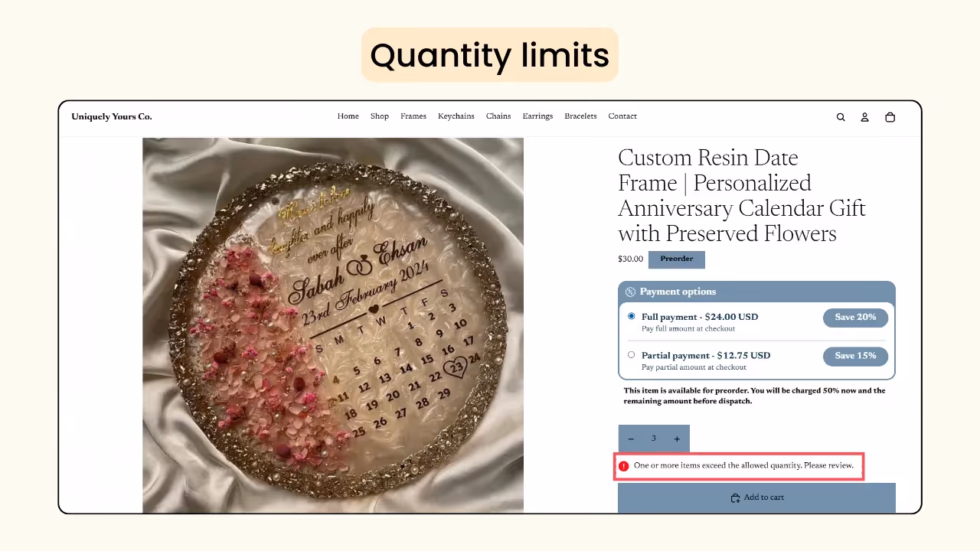Click the Payment options clock icon
Screen dimensions: 980x551
[629, 291]
